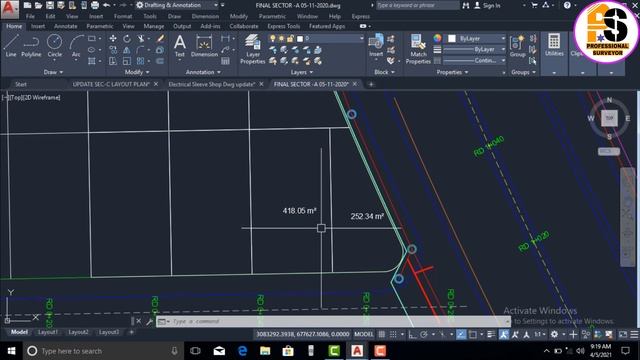Screen dimensions: 640x360
Task: Open the Contin... linetype dropdown
Action: pyautogui.click(x=475, y=60)
